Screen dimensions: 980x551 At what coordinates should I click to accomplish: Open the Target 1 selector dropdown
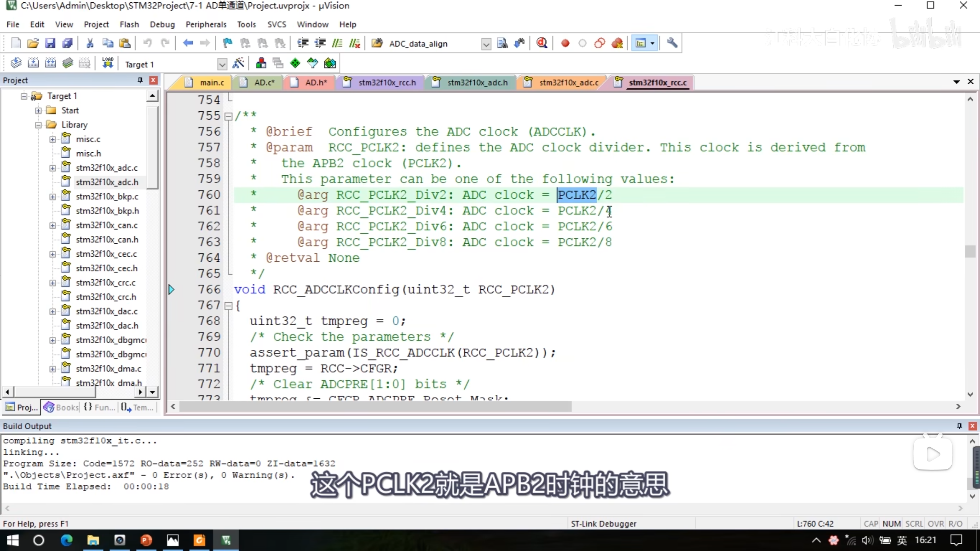tap(222, 64)
